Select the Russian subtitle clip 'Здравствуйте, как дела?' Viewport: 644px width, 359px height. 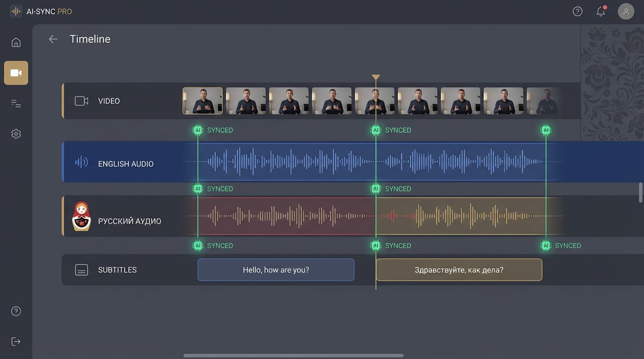[459, 270]
